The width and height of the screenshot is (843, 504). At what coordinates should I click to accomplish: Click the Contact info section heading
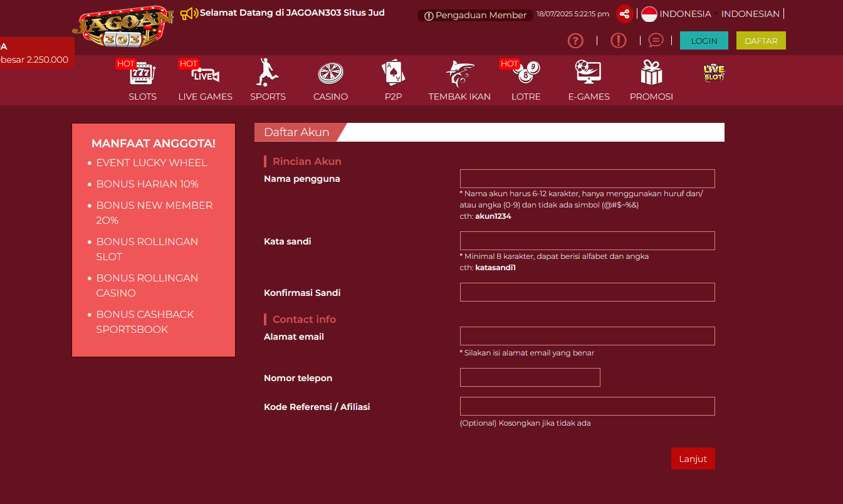(304, 319)
